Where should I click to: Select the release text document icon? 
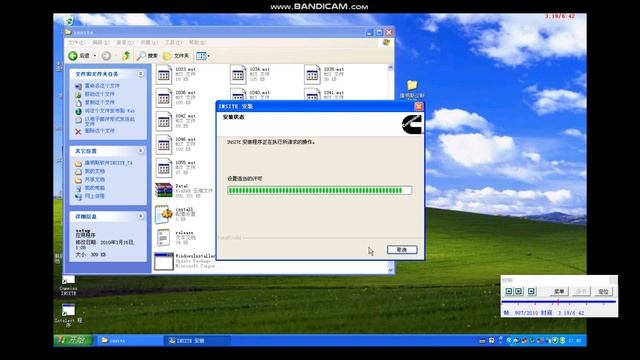[x=164, y=238]
